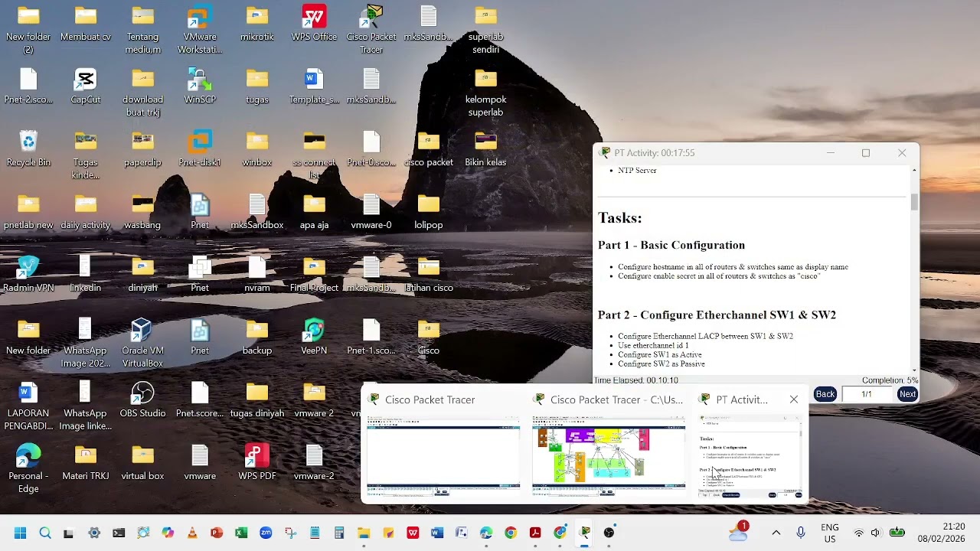
Task: Select the paperclip folder icon
Action: (x=142, y=148)
